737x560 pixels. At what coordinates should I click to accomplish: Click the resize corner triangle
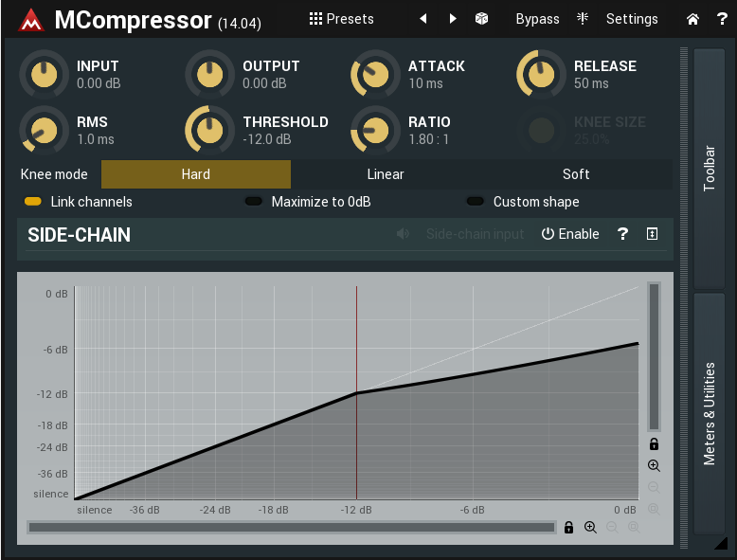721,544
